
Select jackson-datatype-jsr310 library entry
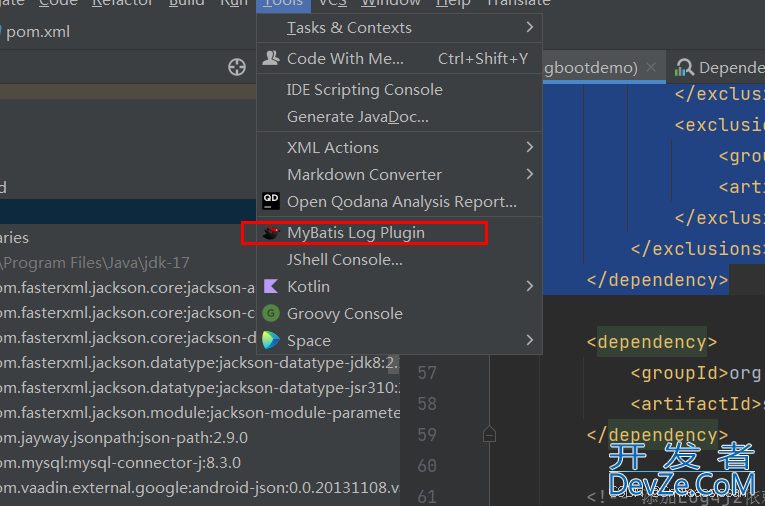200,387
